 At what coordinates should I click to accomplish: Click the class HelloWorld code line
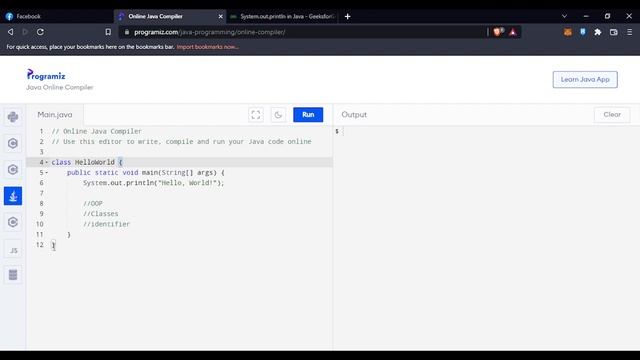[87, 162]
